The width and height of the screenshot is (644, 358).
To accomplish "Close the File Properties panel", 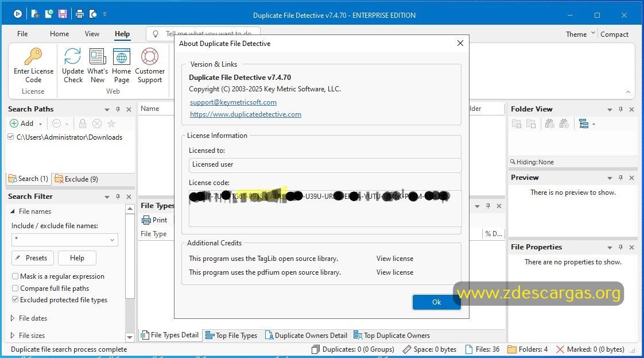I will pyautogui.click(x=632, y=248).
